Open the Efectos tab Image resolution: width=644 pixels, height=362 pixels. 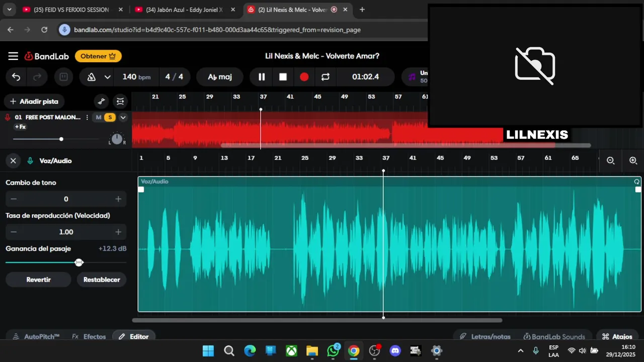click(x=89, y=336)
